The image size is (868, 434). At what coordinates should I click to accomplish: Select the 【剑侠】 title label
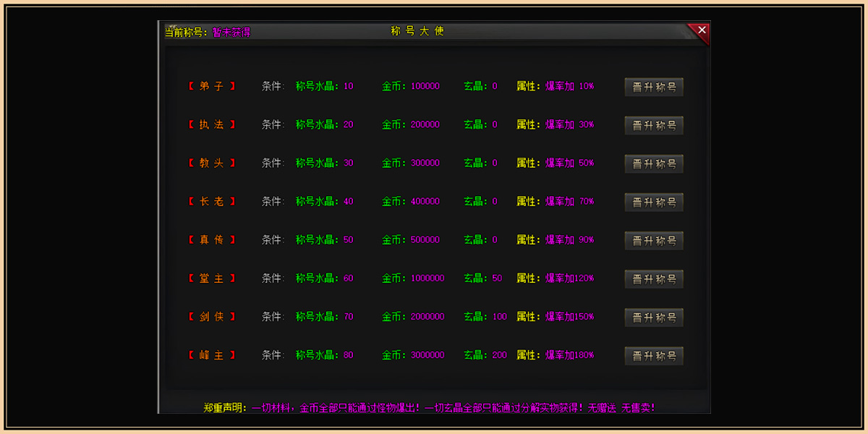pos(212,317)
